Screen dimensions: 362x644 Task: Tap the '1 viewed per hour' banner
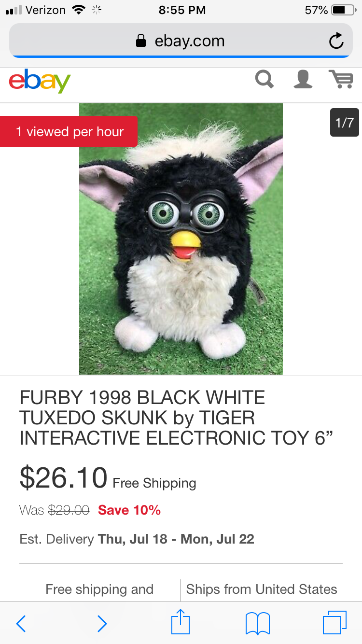69,131
